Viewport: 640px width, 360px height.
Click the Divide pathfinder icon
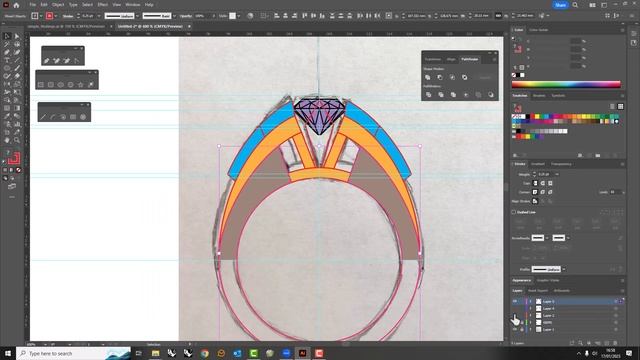[429, 95]
